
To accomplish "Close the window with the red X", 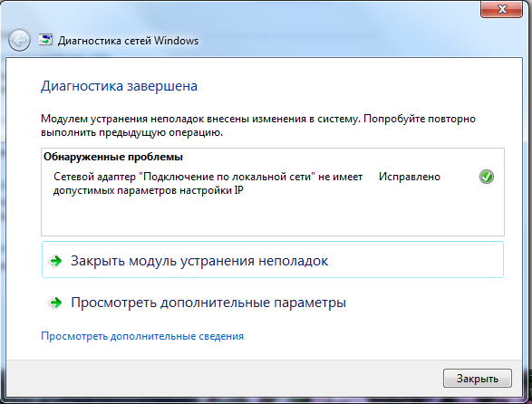I will tap(501, 9).
